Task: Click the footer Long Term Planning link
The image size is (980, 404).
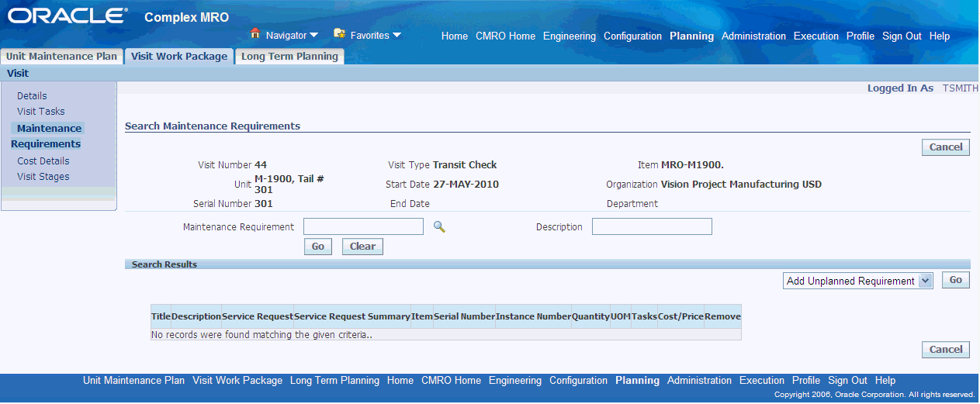Action: (x=334, y=381)
